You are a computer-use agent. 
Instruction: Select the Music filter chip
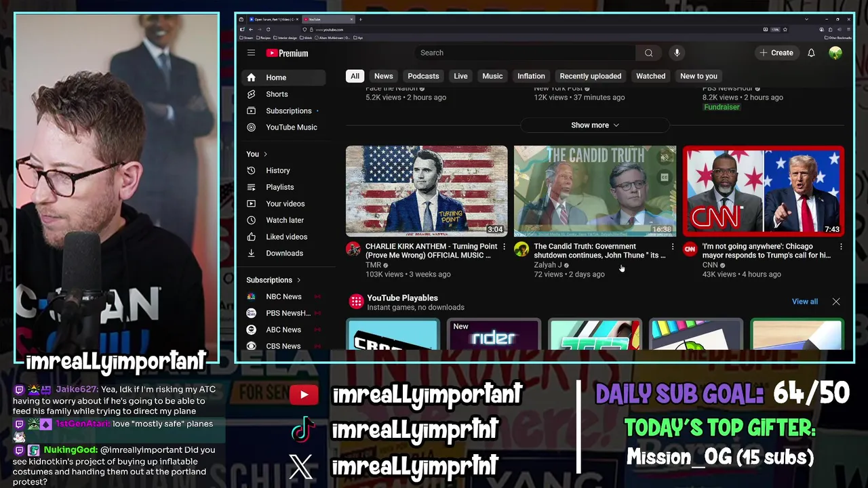492,76
